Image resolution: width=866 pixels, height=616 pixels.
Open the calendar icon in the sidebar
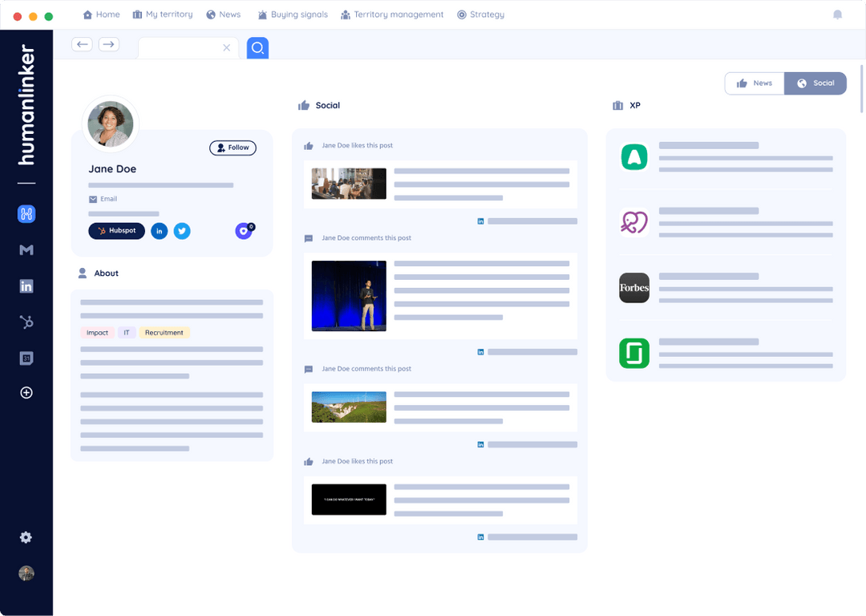(26, 358)
